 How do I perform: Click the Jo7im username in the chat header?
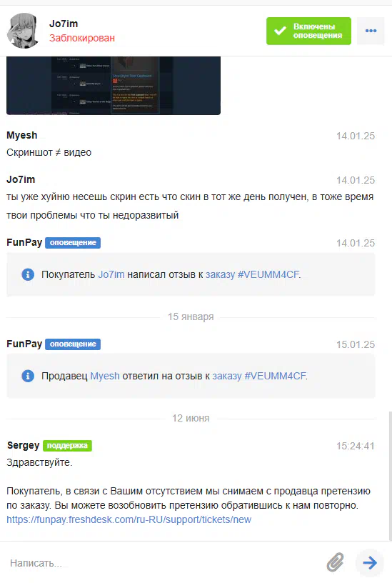click(x=64, y=24)
